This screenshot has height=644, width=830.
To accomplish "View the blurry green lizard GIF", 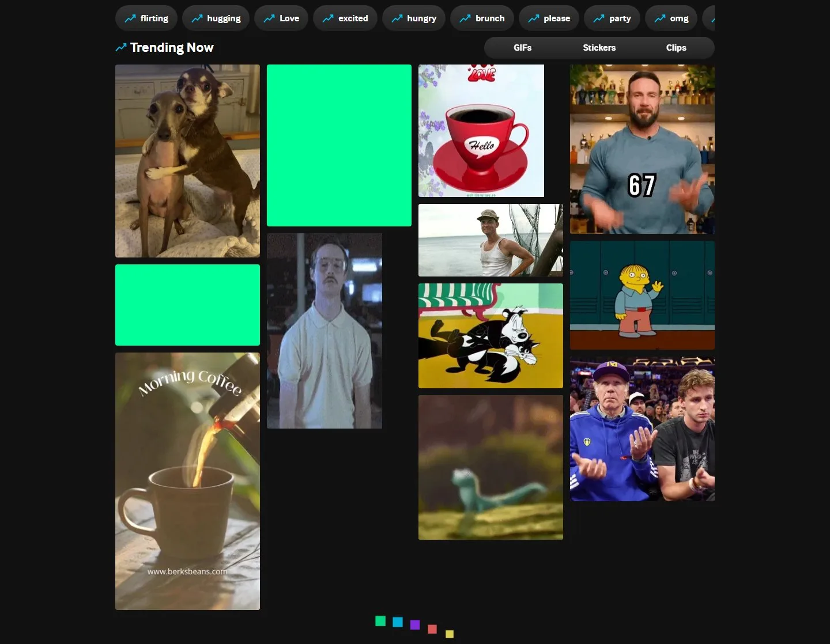I will [491, 467].
